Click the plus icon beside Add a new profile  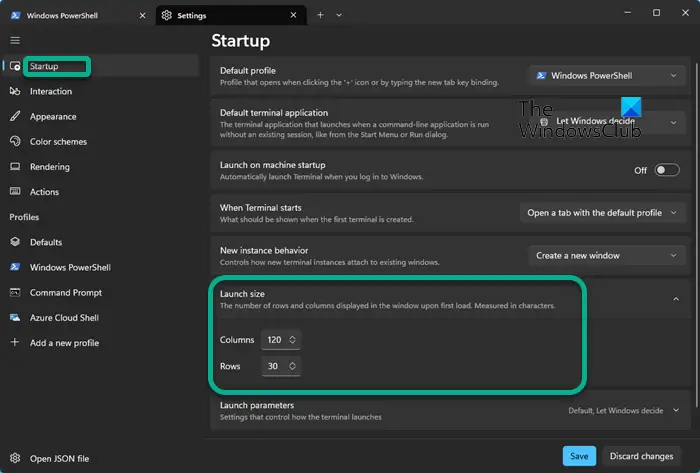[15, 342]
